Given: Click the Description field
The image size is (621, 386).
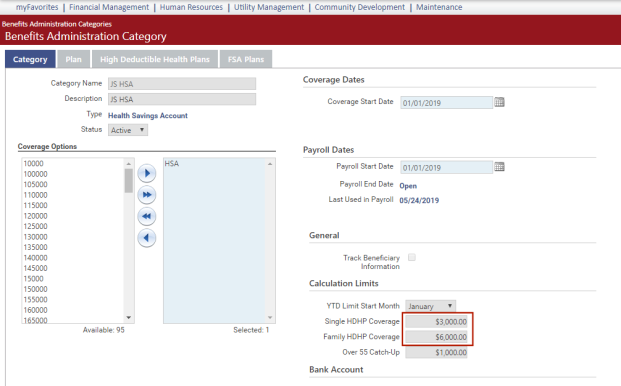Looking at the screenshot, I should (x=182, y=99).
